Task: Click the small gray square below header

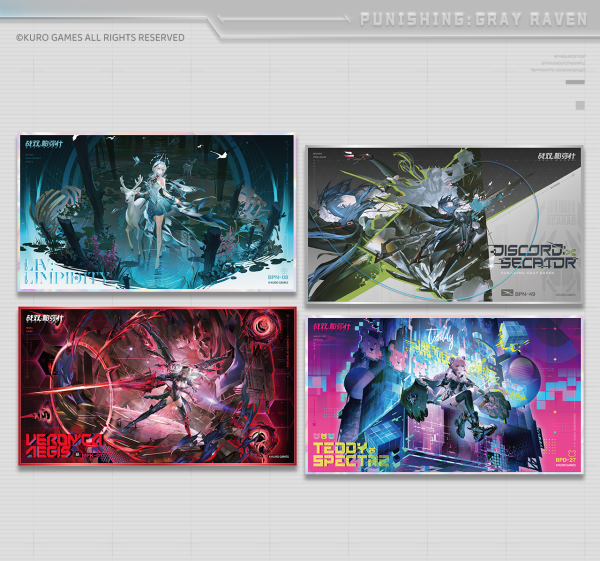Action: click(580, 105)
